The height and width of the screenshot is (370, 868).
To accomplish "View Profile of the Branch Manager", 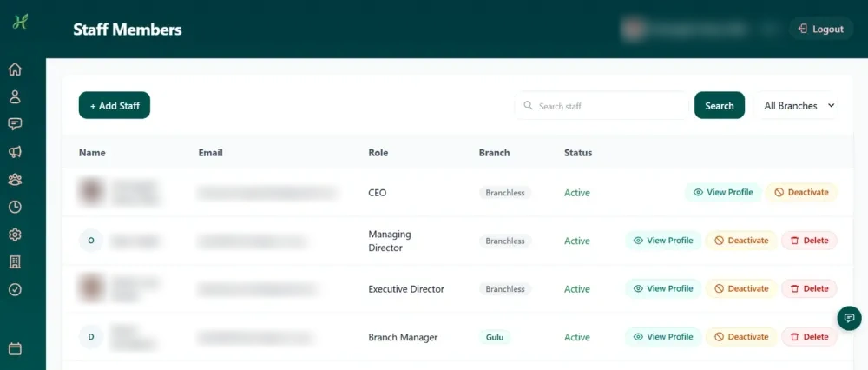I will (663, 337).
